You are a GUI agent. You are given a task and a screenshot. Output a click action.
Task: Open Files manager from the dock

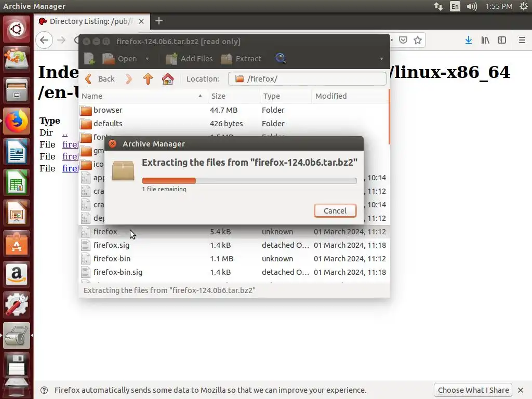coord(17,90)
